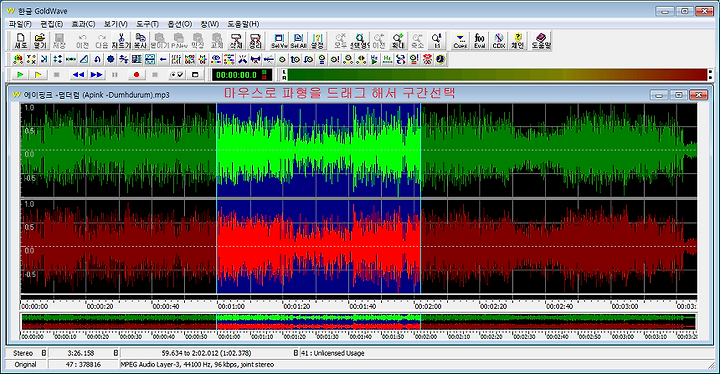Image resolution: width=720 pixels, height=374 pixels.
Task: Click the Stereo status bar entry
Action: point(22,353)
